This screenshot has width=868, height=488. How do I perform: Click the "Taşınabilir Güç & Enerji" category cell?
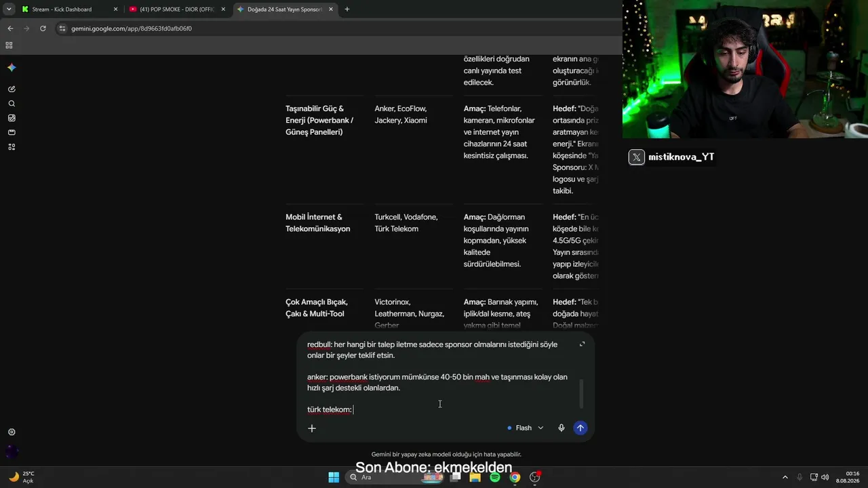tap(319, 120)
